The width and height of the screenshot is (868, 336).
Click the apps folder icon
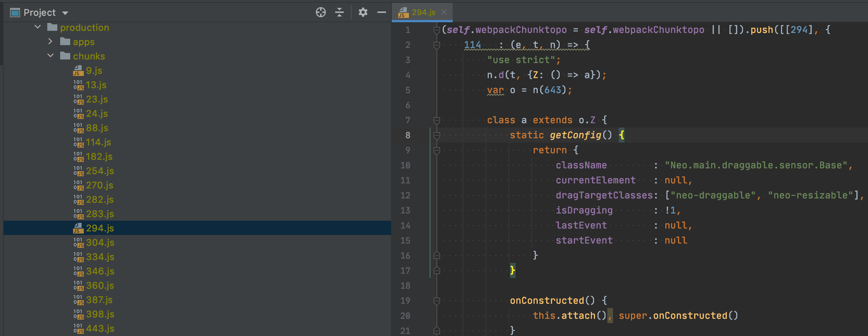[x=65, y=42]
